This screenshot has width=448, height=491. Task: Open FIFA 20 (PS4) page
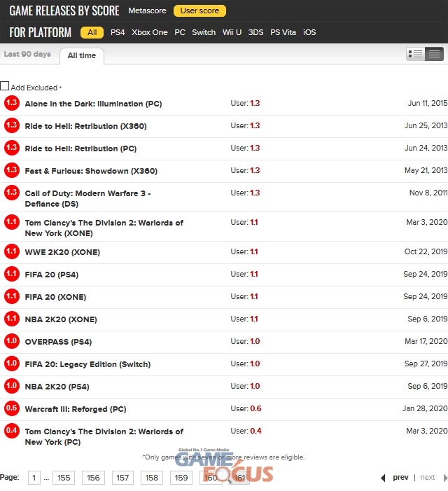tap(52, 275)
